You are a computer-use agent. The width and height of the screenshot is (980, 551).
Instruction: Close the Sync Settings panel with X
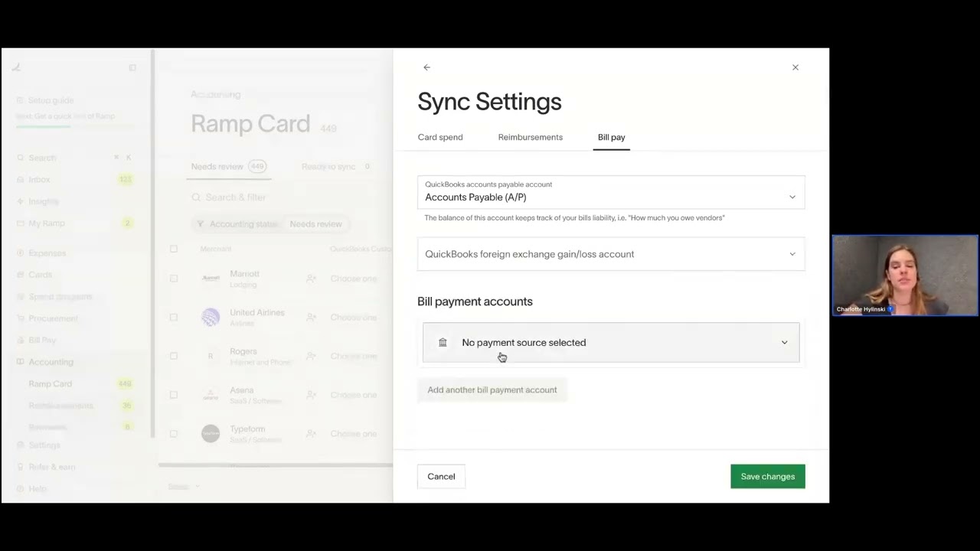click(795, 67)
